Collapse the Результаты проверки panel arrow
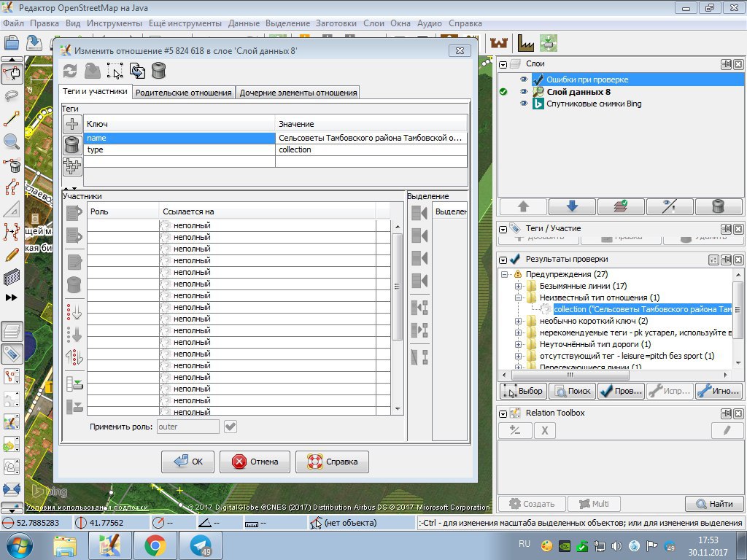Screen dimensions: 747x560 tap(503, 260)
